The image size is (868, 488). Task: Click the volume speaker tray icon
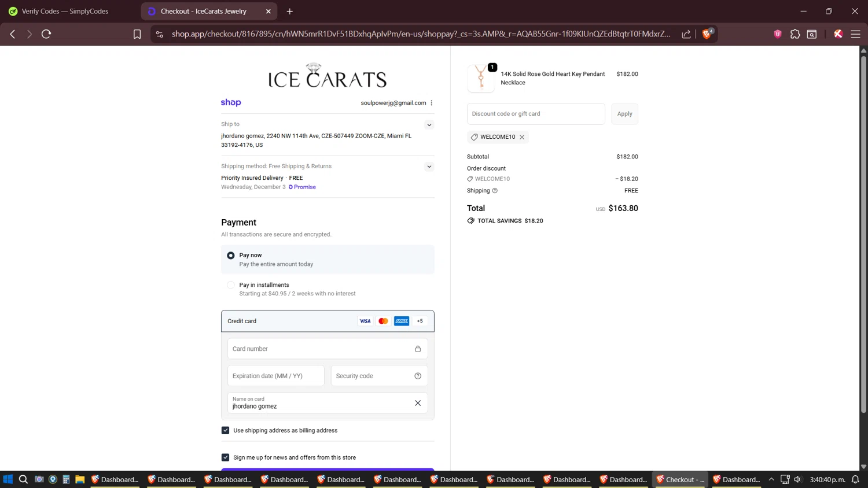[x=798, y=479]
